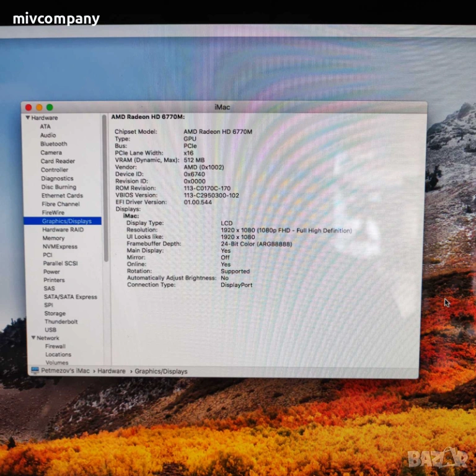476x476 pixels.
Task: Show Thunderbolt hardware information
Action: point(61,322)
